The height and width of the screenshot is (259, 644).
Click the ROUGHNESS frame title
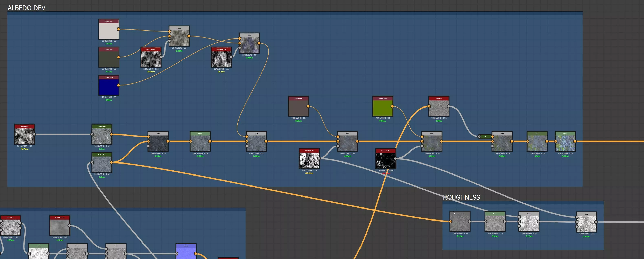pos(461,197)
